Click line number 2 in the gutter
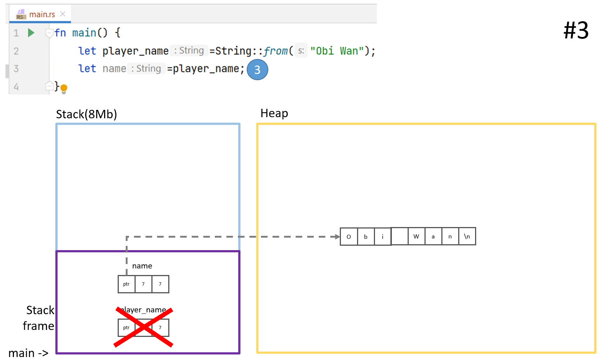 pos(16,51)
